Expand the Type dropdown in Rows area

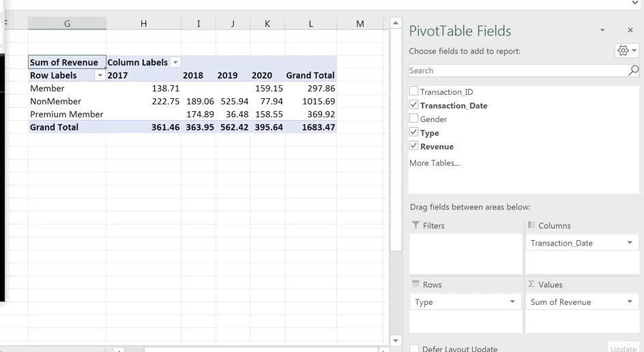[x=512, y=302]
